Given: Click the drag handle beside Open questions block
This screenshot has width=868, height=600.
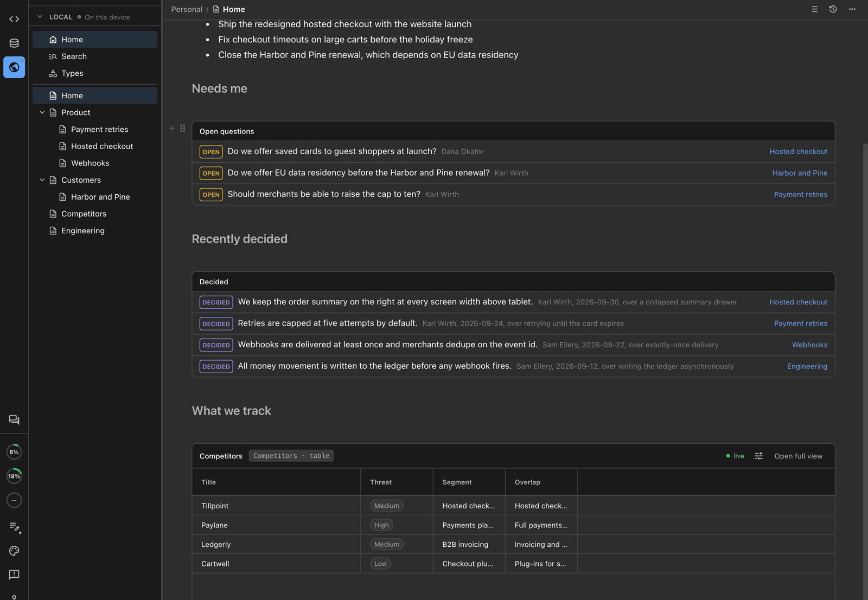Looking at the screenshot, I should (182, 129).
